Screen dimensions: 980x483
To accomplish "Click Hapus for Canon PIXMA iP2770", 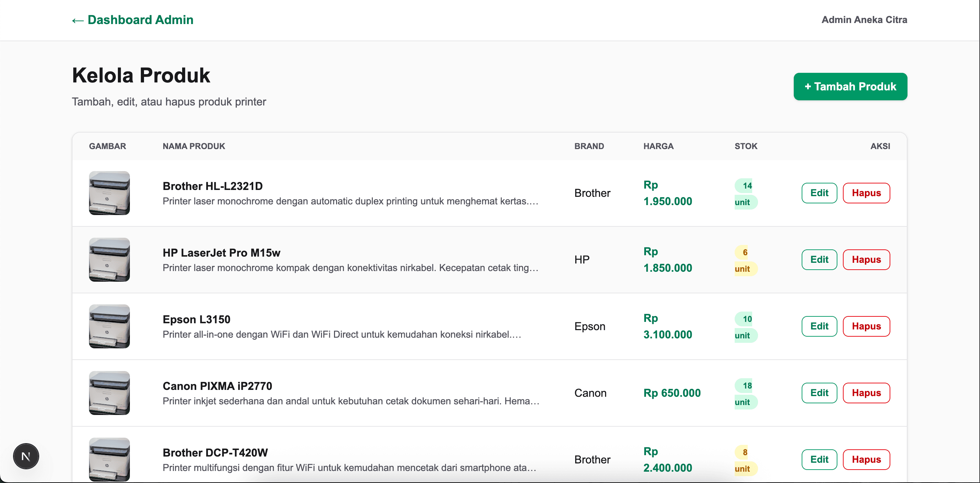I will click(866, 393).
